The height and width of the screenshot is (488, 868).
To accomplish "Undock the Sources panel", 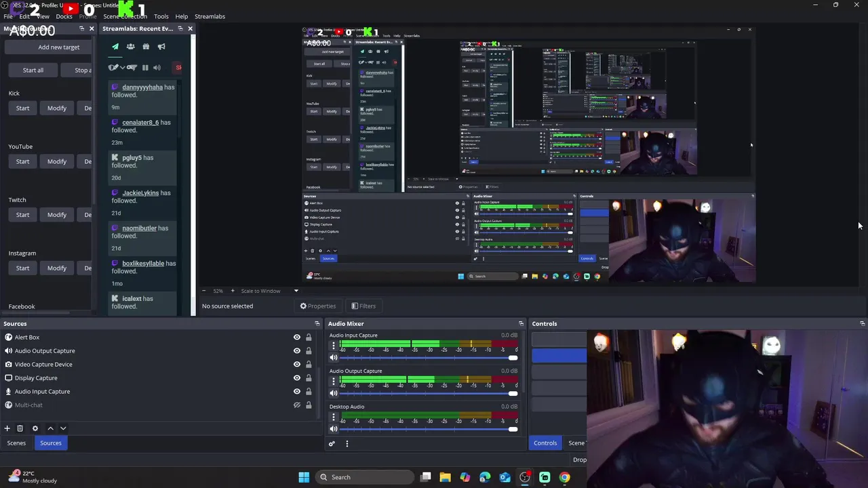I will (x=317, y=323).
